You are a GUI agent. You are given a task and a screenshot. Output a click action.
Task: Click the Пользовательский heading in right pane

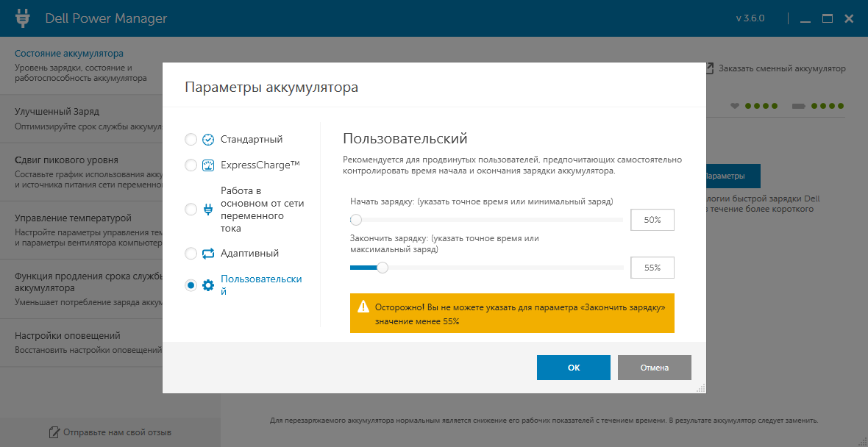(x=405, y=137)
